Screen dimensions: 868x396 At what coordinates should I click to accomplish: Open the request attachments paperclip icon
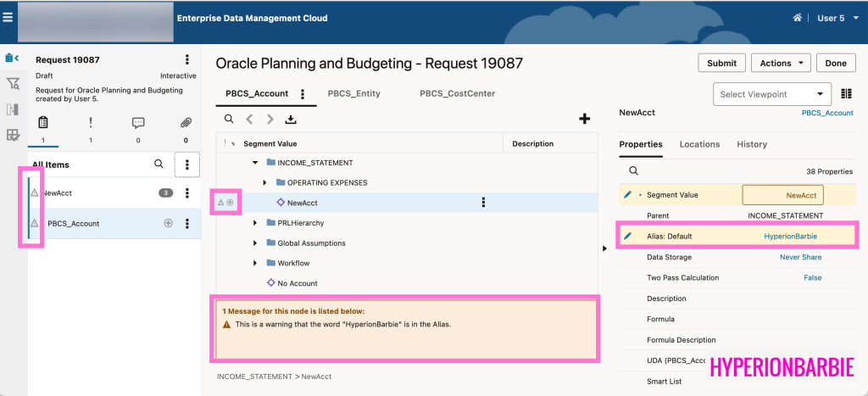186,123
